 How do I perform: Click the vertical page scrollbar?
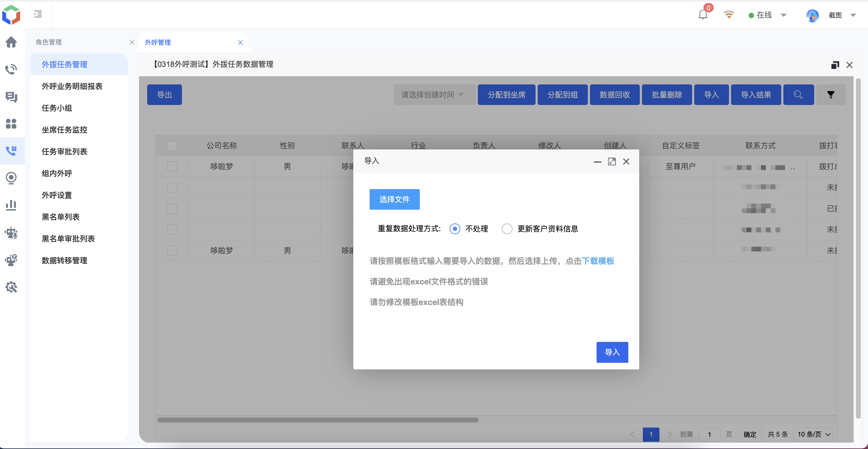858,248
